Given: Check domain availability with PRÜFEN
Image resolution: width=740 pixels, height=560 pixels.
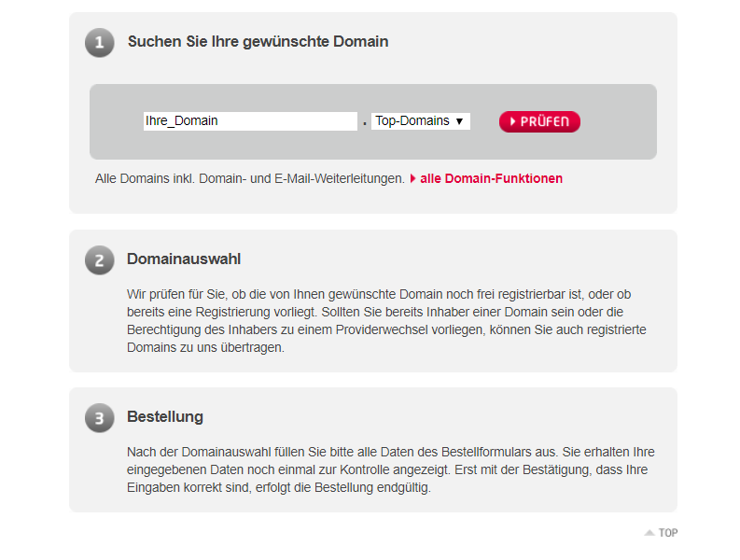Looking at the screenshot, I should (x=539, y=122).
